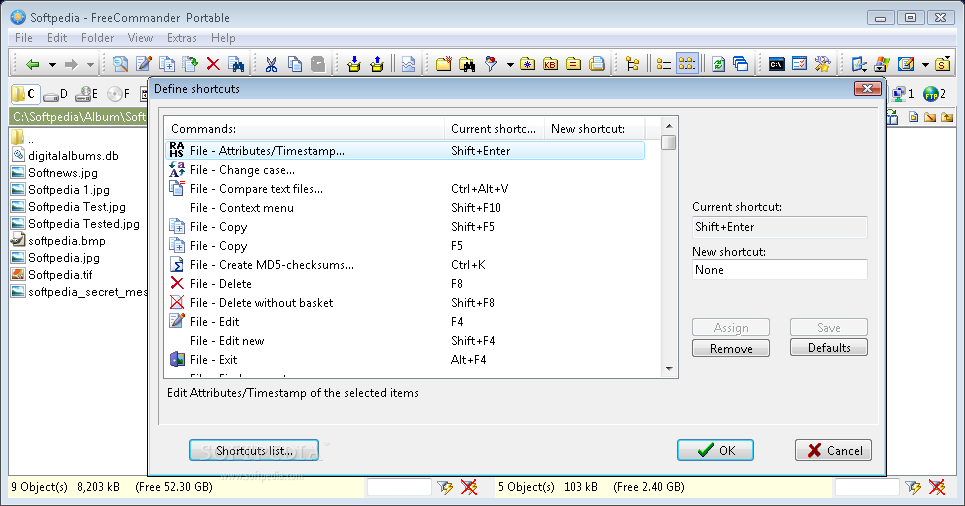Select File - Compare text files... row

click(405, 189)
